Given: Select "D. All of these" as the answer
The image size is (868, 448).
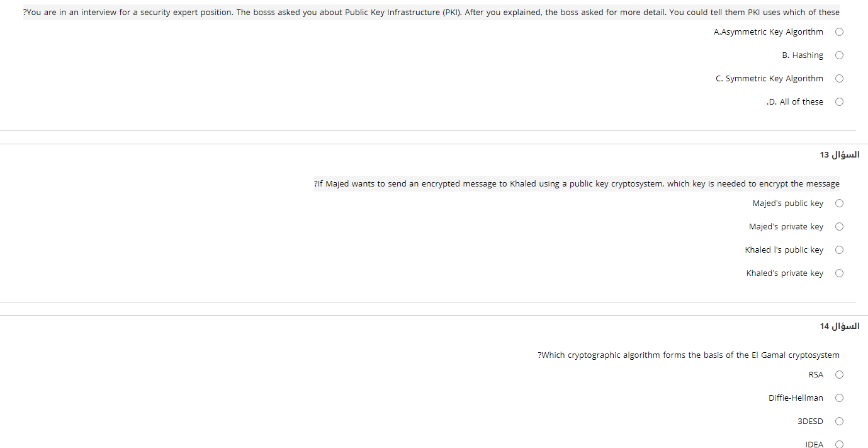Looking at the screenshot, I should click(x=839, y=101).
